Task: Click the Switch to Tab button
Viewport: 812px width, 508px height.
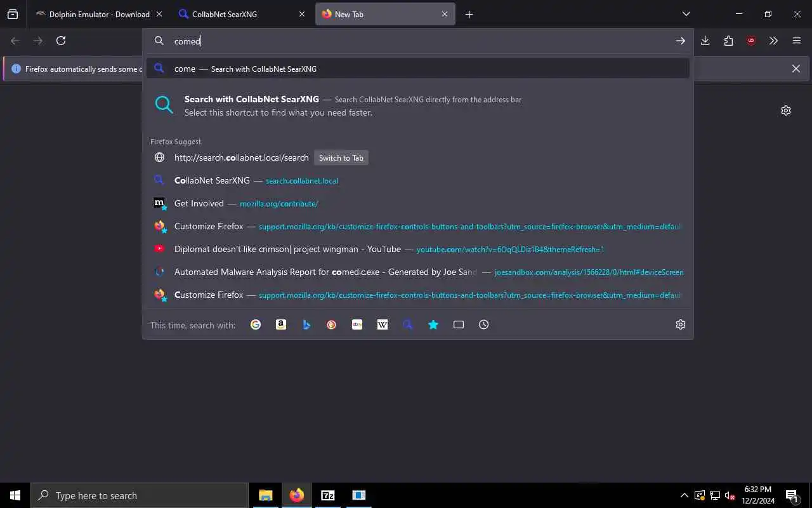Action: point(341,157)
